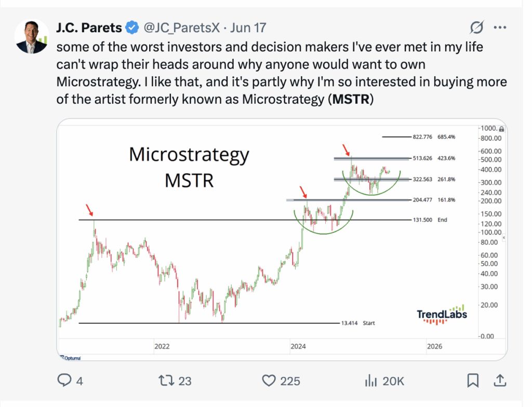Like the post with the heart icon

tap(269, 381)
